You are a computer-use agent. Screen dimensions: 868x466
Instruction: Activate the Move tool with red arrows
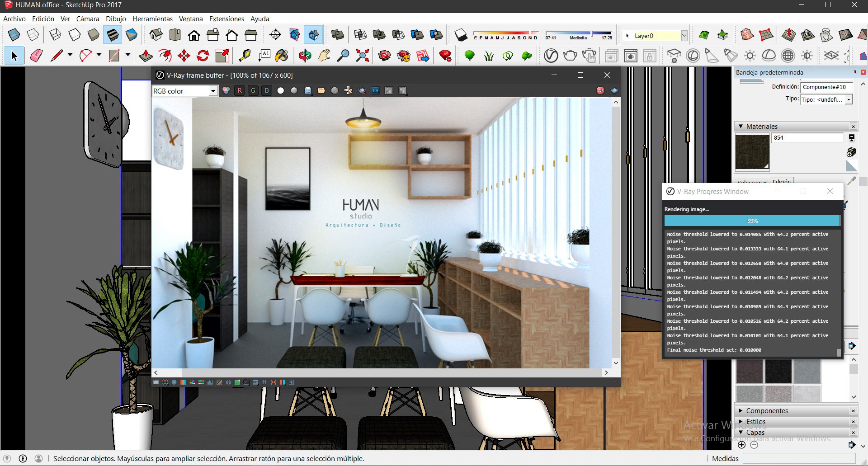[x=184, y=56]
